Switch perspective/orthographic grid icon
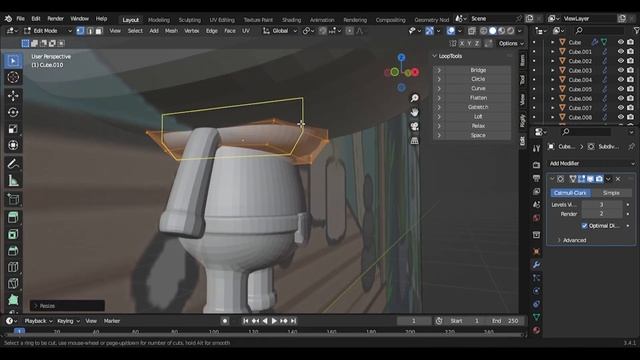Screen dimensions: 640x360 pos(414,141)
